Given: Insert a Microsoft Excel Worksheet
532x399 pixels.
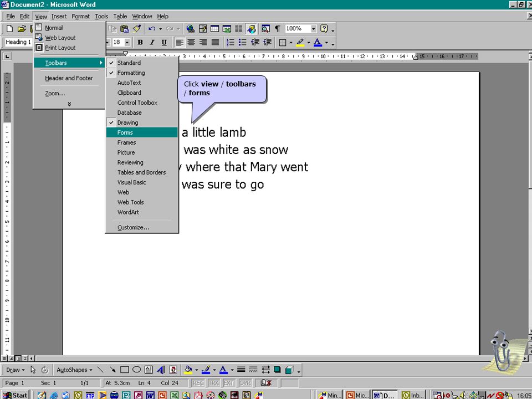Looking at the screenshot, I should pos(227,29).
